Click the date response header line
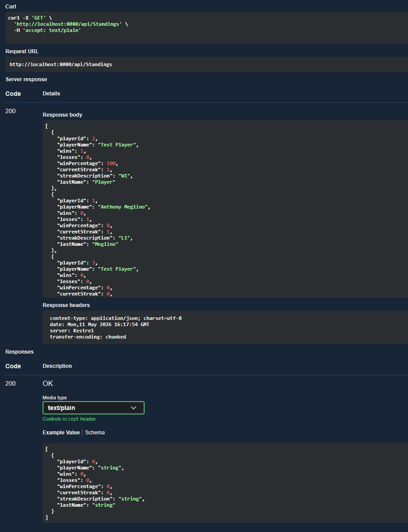 99,324
